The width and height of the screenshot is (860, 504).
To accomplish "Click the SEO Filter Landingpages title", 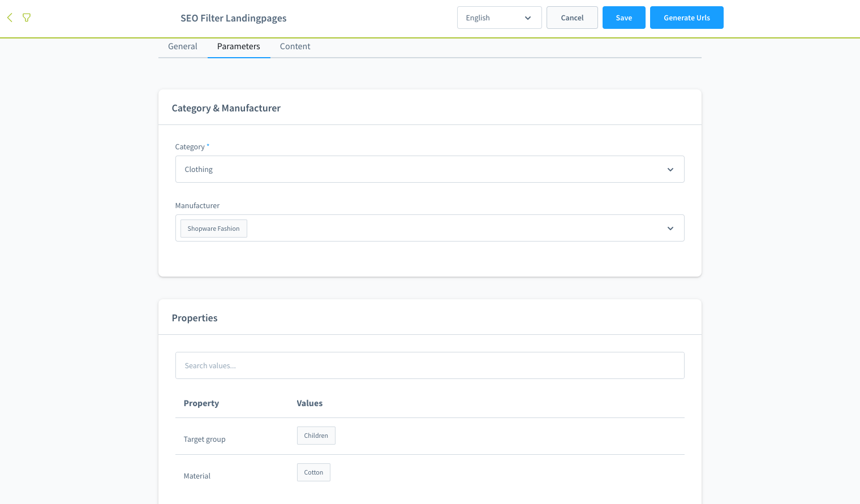I will [x=234, y=18].
